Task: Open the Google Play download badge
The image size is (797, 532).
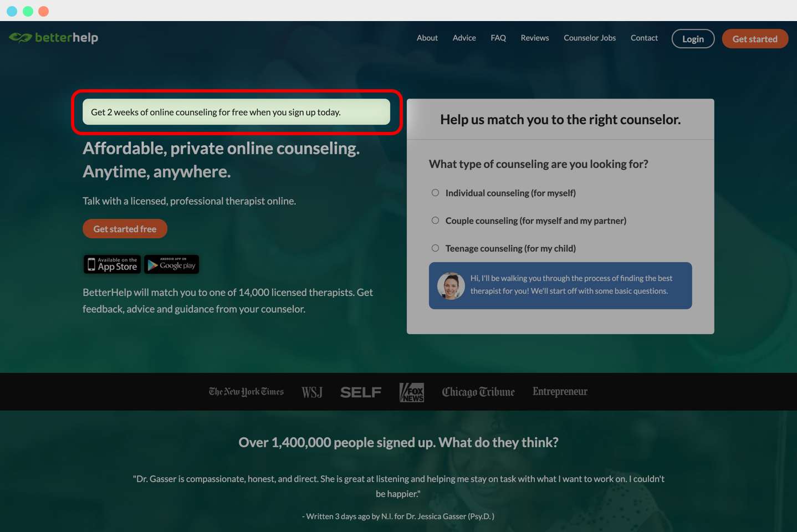Action: 172,264
